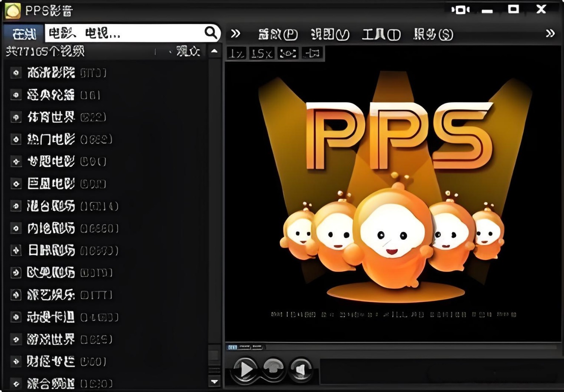The width and height of the screenshot is (564, 392).
Task: Expand the 综合频道 category icon
Action: (x=16, y=383)
